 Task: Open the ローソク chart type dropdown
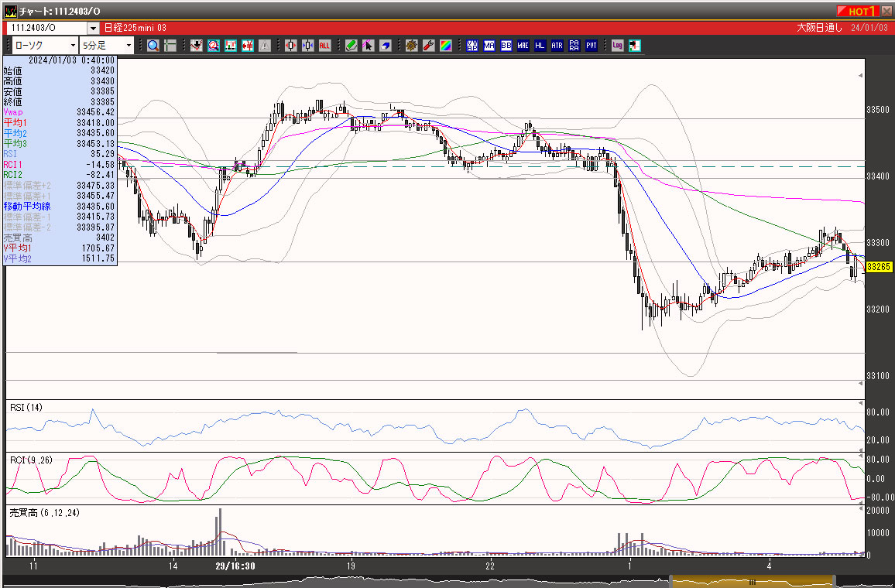[45, 46]
